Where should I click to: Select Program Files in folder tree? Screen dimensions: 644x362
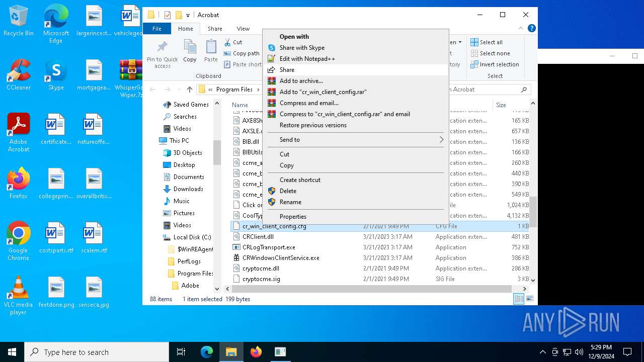pos(190,274)
